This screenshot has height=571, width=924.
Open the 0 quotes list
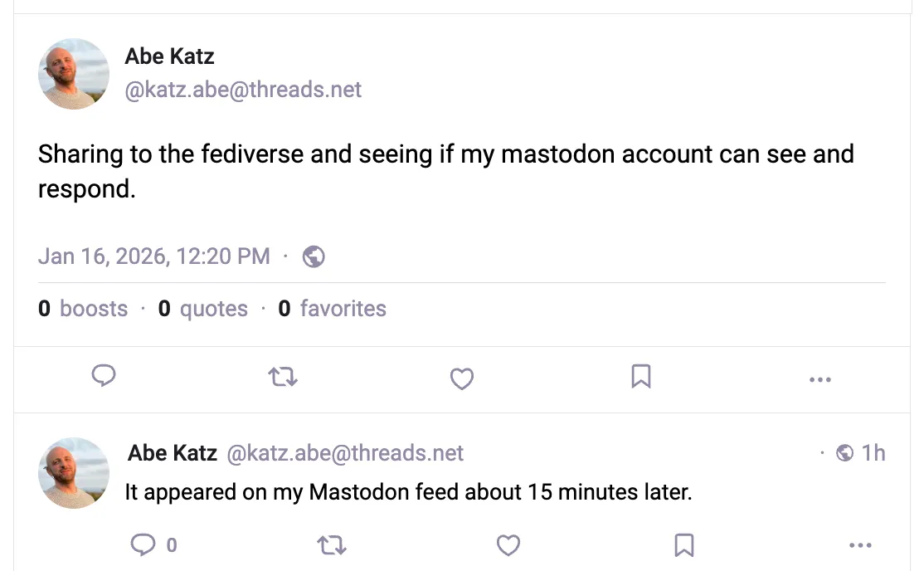(x=203, y=310)
